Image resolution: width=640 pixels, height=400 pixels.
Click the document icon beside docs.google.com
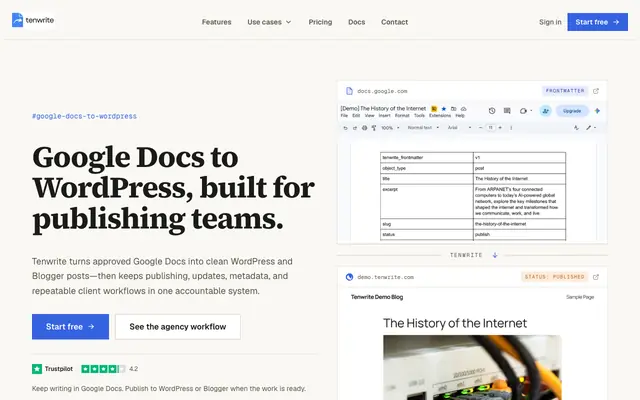(349, 91)
